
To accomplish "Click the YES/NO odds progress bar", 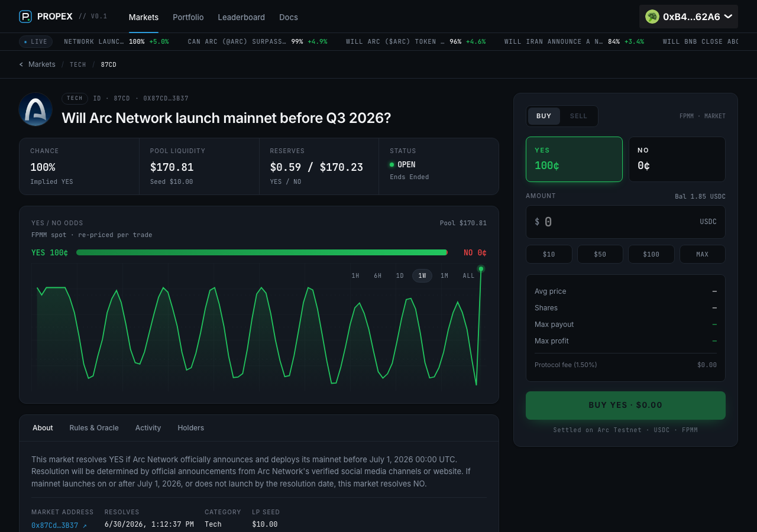I will (262, 252).
